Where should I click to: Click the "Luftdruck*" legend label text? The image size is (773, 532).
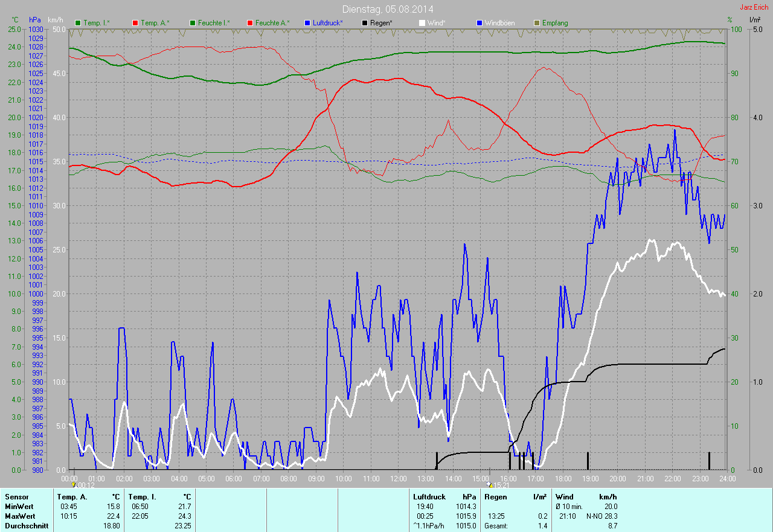(x=328, y=23)
